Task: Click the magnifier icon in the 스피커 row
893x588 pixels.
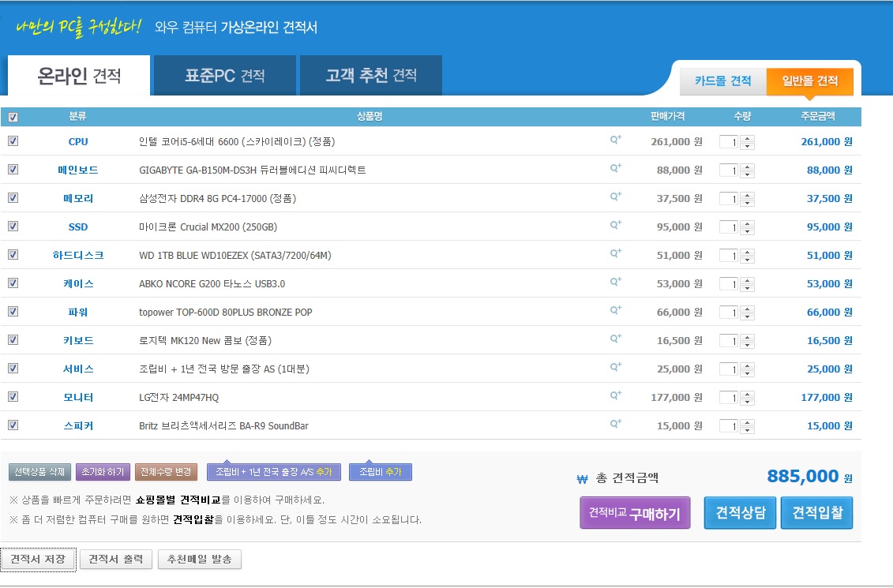Action: 616,425
